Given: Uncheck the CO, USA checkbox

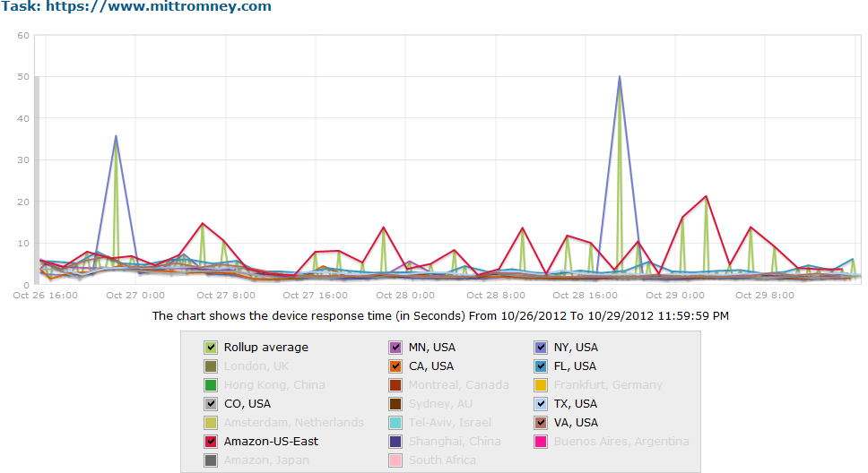Looking at the screenshot, I should [211, 404].
